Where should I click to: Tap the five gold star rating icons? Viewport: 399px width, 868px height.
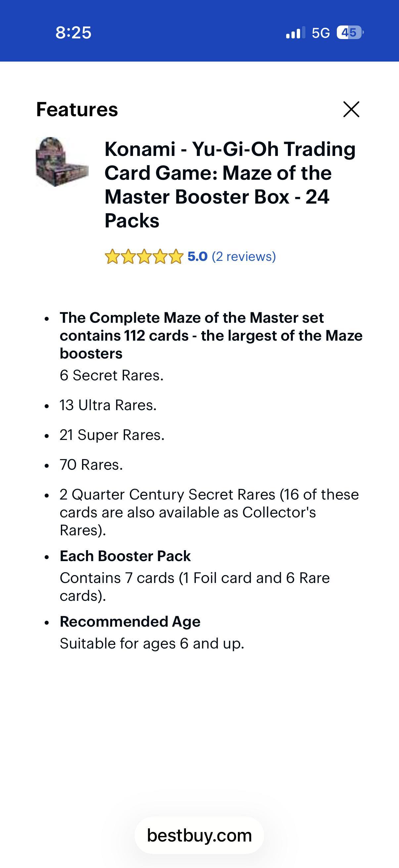(x=144, y=257)
